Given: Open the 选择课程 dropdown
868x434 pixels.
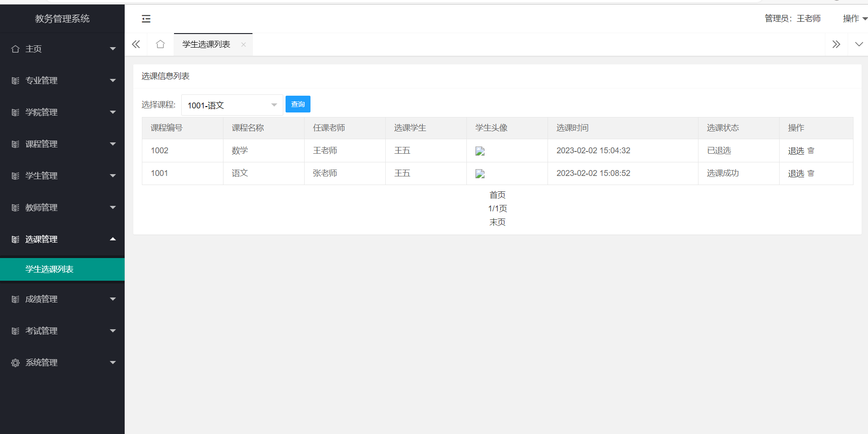Looking at the screenshot, I should click(x=232, y=105).
